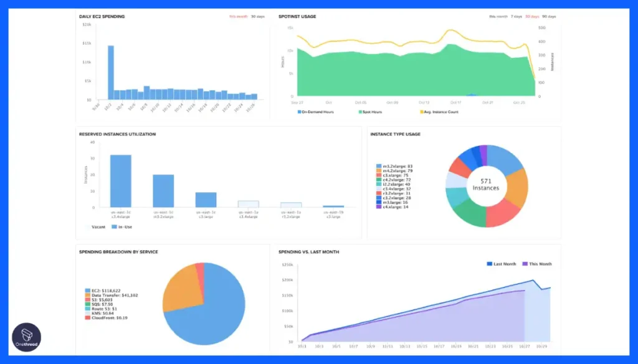Click the vacant us-east-1a r3.2xlarge bar
Image resolution: width=638 pixels, height=364 pixels.
tap(291, 205)
